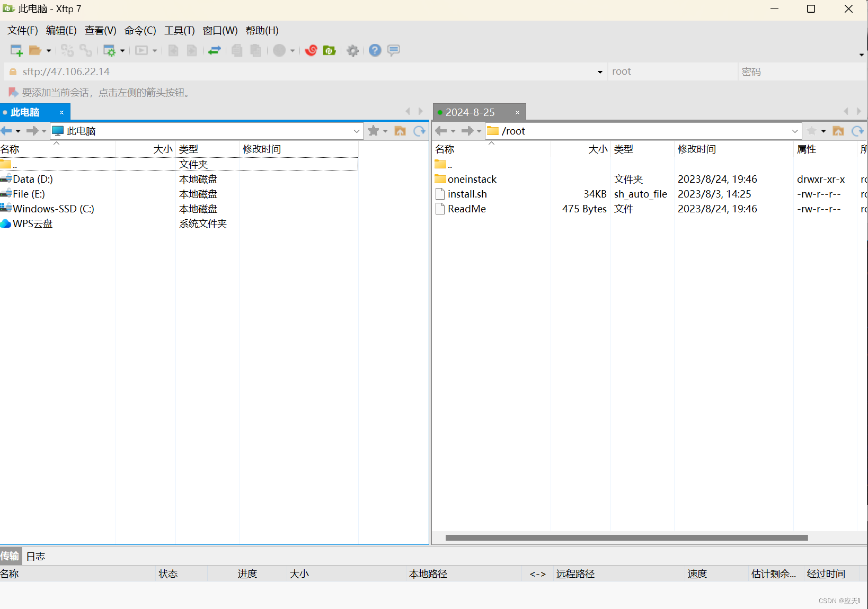Image resolution: width=868 pixels, height=609 pixels.
Task: Click the 密码 password field
Action: click(802, 71)
